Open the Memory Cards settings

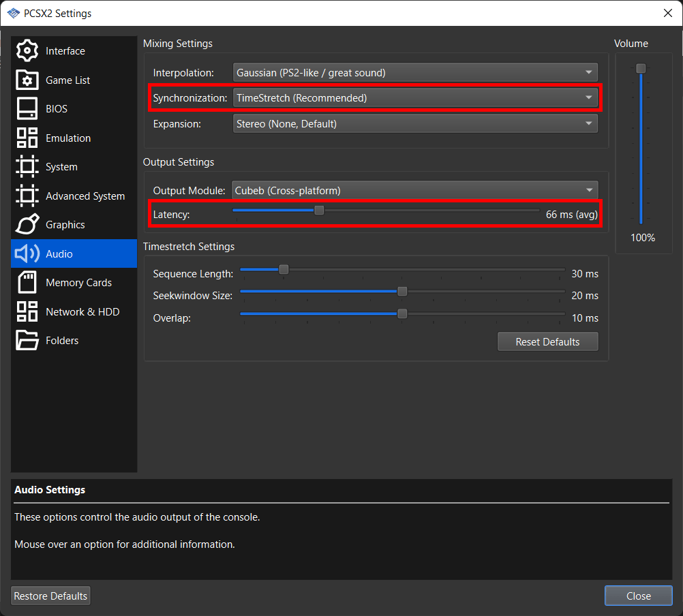[74, 283]
